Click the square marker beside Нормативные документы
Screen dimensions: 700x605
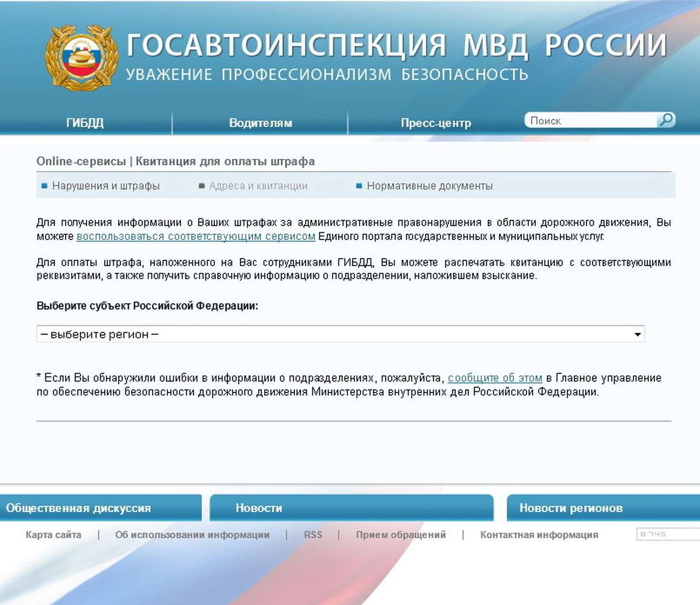359,186
